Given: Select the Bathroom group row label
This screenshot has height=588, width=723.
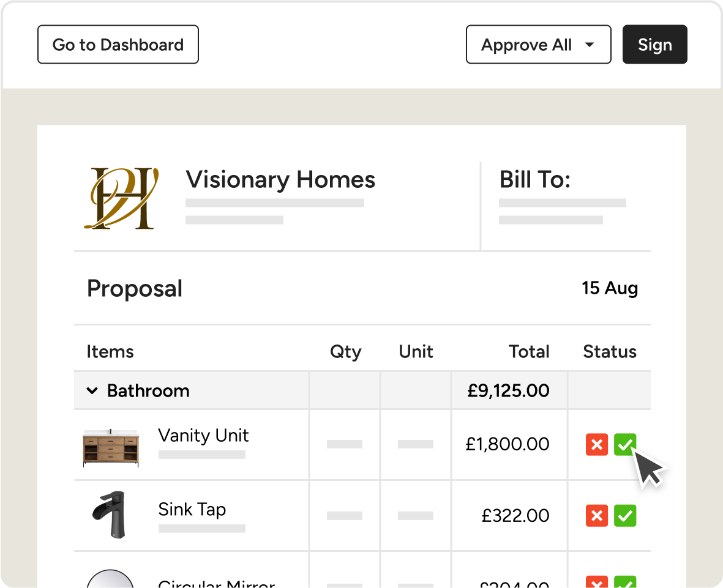Looking at the screenshot, I should tap(148, 391).
